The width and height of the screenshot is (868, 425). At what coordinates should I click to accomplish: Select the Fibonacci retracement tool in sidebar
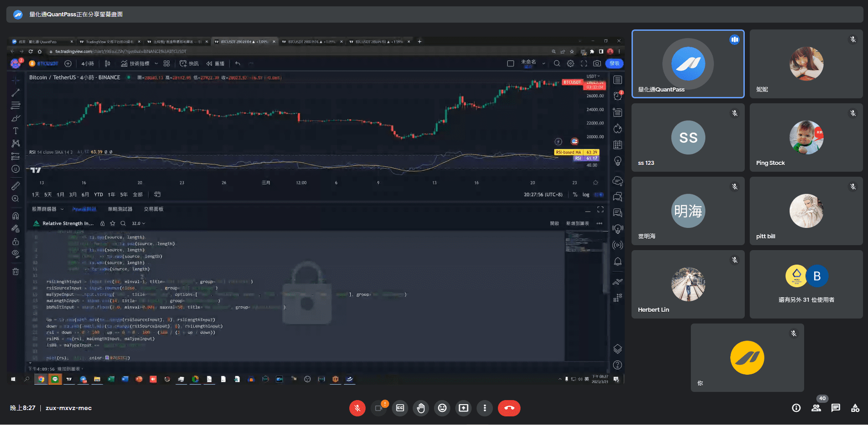(15, 106)
